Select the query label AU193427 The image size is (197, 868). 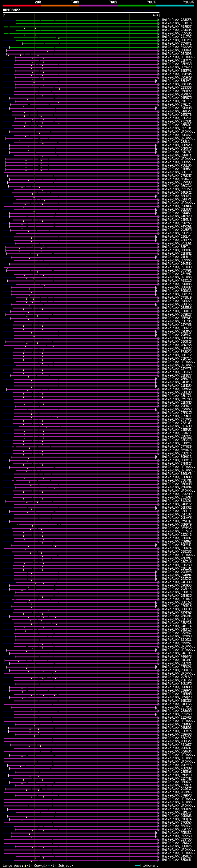point(11,10)
